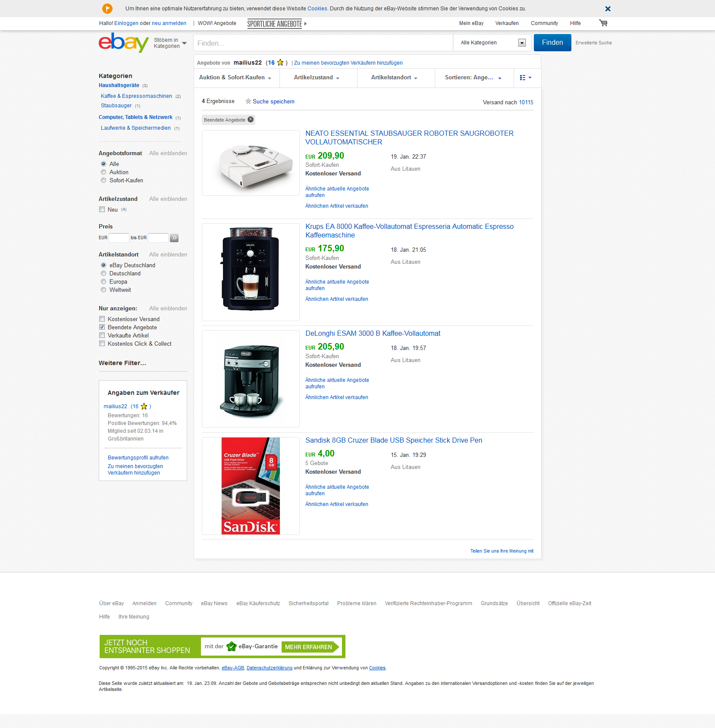715x728 pixels.
Task: Click the eBay logo
Action: click(x=124, y=42)
